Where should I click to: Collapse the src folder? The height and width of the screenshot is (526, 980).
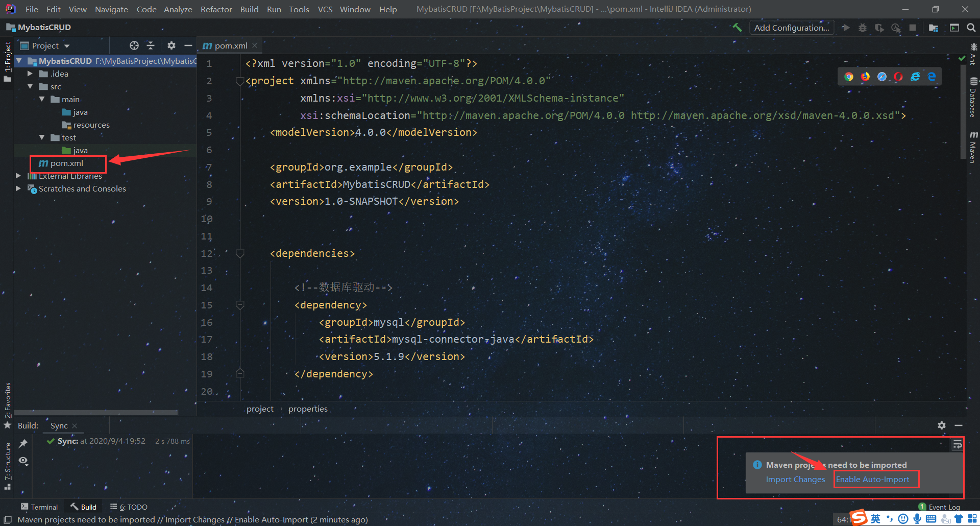30,86
